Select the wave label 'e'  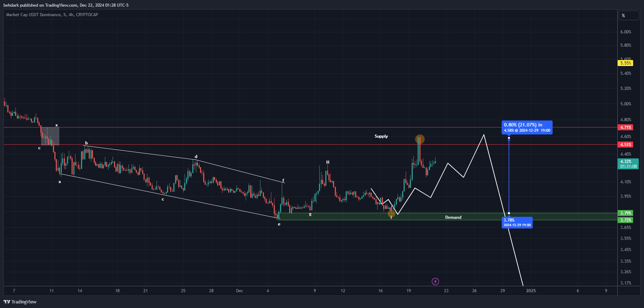pos(279,224)
